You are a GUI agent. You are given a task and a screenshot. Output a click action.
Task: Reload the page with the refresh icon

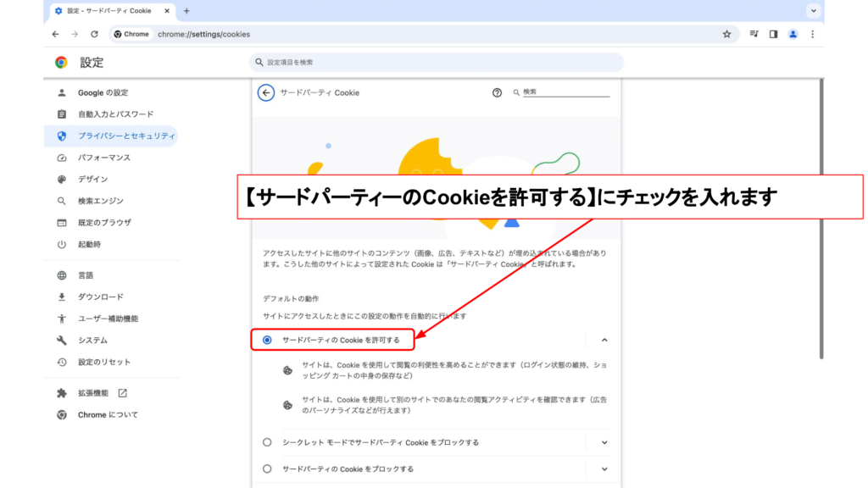(x=94, y=34)
